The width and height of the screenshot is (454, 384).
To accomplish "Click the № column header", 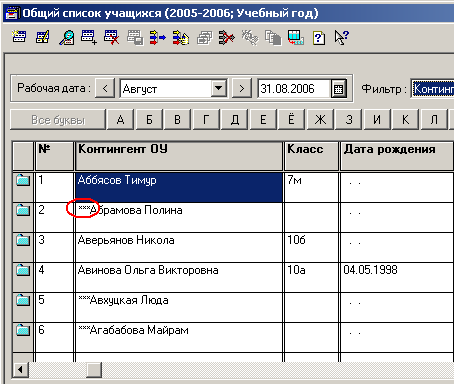I will click(54, 156).
